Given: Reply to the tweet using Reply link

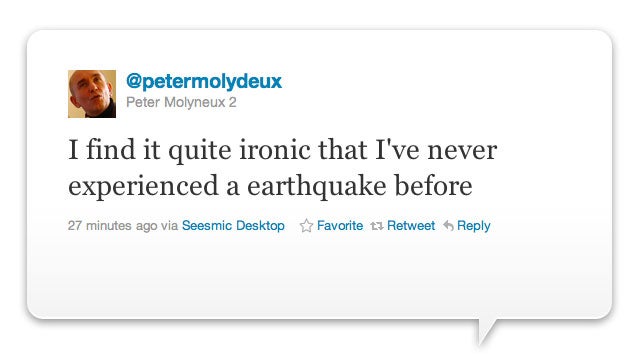Looking at the screenshot, I should click(x=473, y=226).
